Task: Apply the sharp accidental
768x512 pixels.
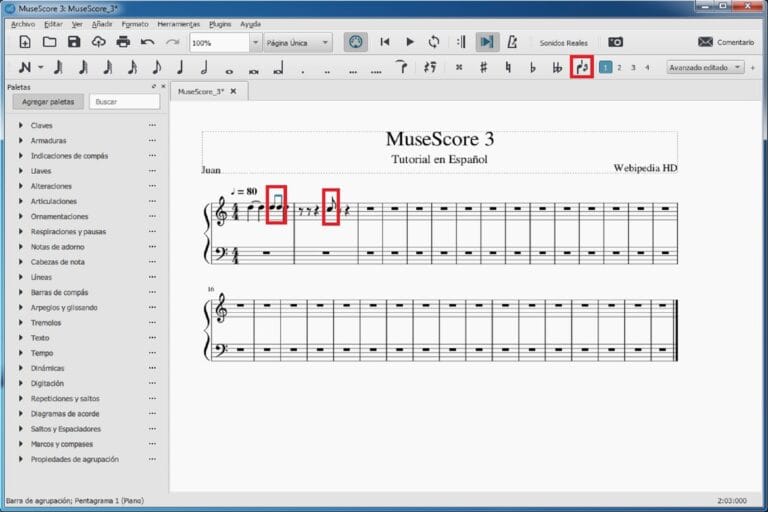Action: pos(483,68)
